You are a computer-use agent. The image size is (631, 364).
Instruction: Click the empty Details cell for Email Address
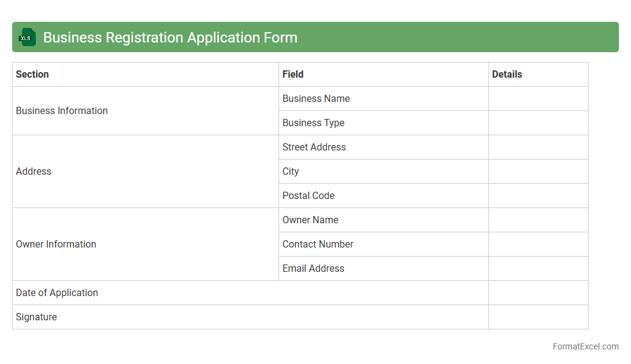coord(538,268)
